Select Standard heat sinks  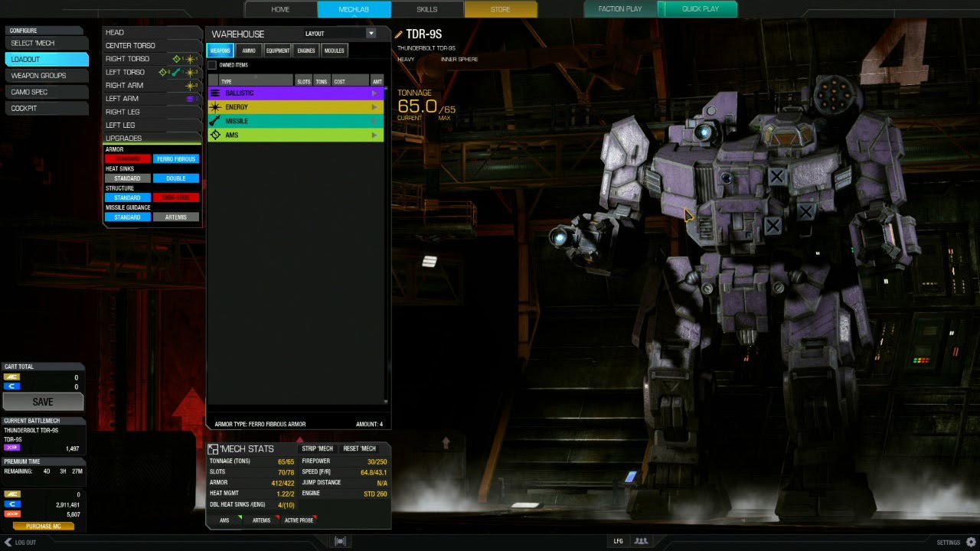point(127,178)
